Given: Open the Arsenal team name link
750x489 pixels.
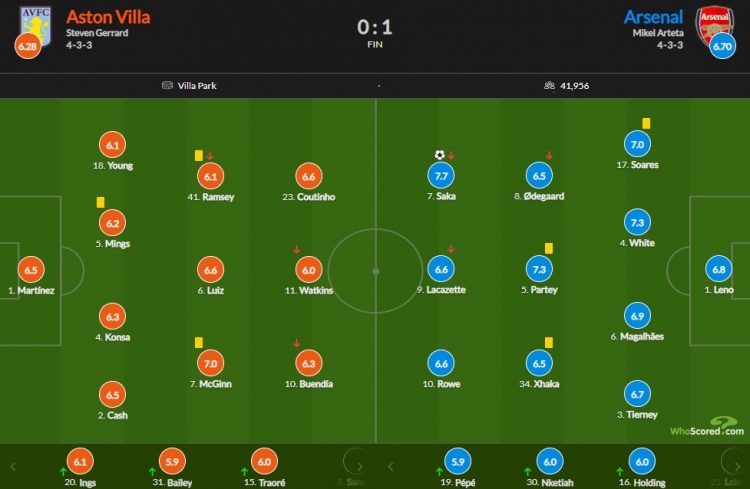Looking at the screenshot, I should (x=653, y=17).
